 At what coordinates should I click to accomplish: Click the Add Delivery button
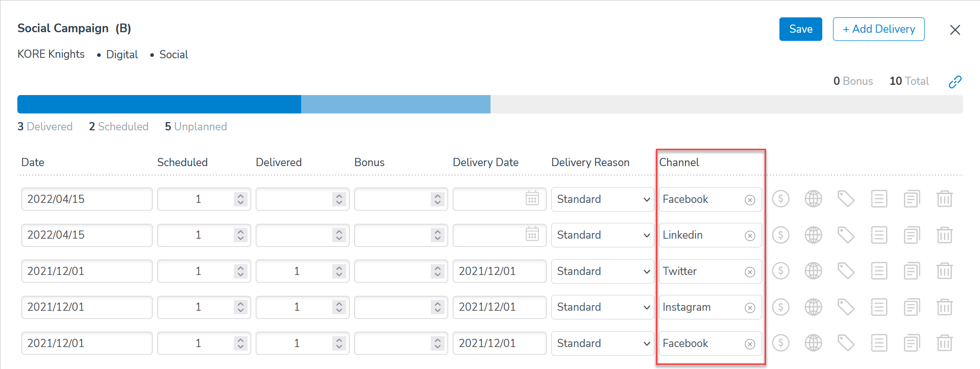(x=878, y=29)
